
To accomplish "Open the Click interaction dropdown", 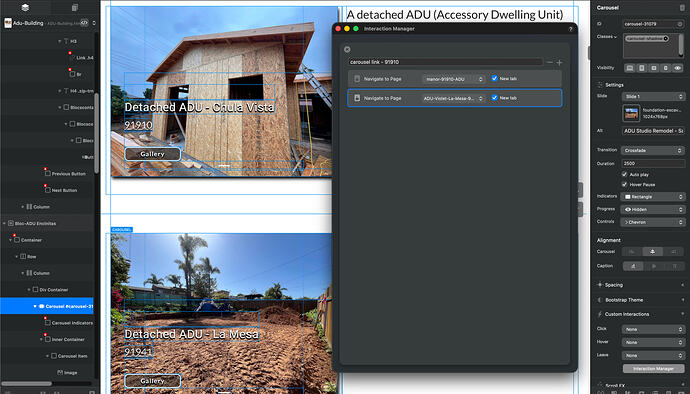I will pos(653,329).
